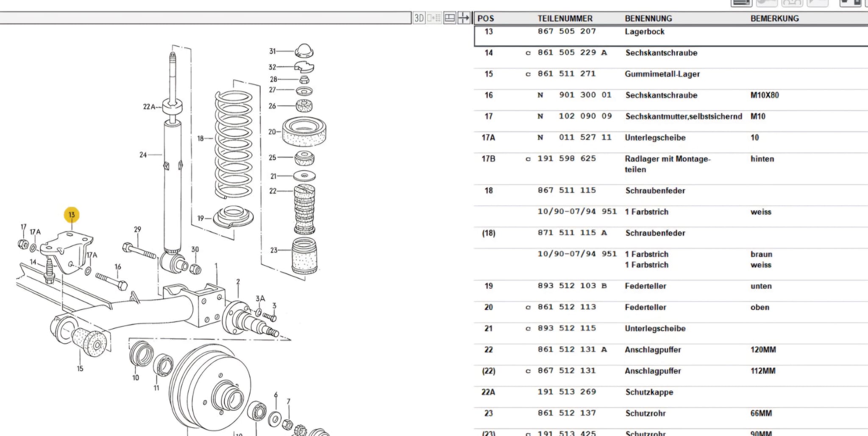Click callout 31 on the diagram

273,51
